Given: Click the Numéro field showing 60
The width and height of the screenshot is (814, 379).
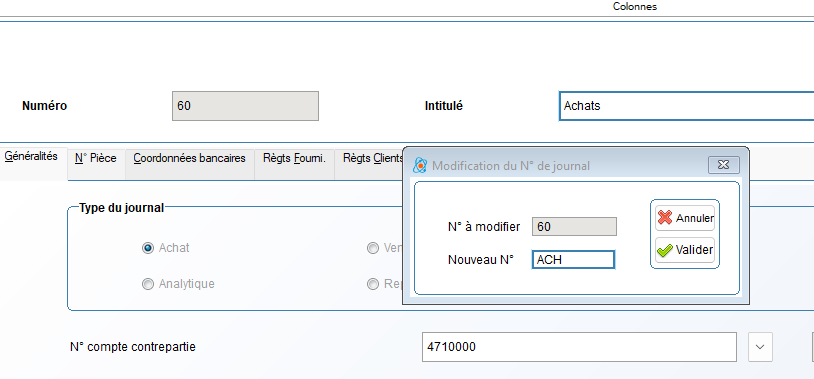Looking at the screenshot, I should [245, 106].
